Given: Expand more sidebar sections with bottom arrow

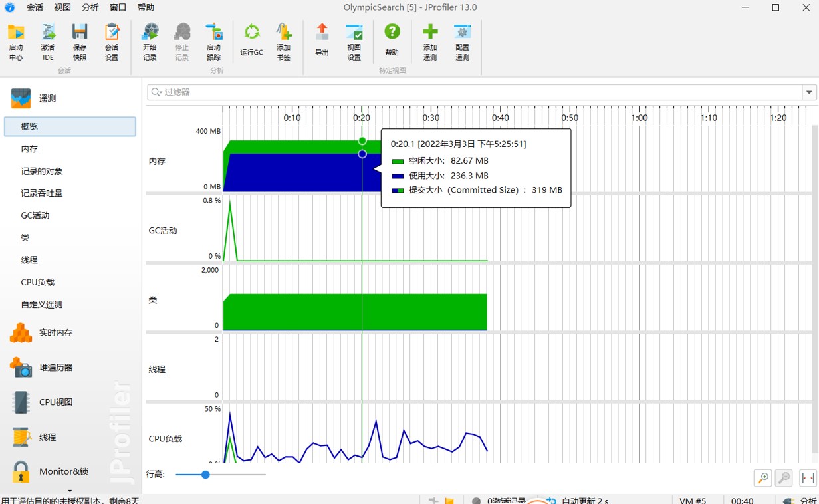Looking at the screenshot, I should 70,490.
